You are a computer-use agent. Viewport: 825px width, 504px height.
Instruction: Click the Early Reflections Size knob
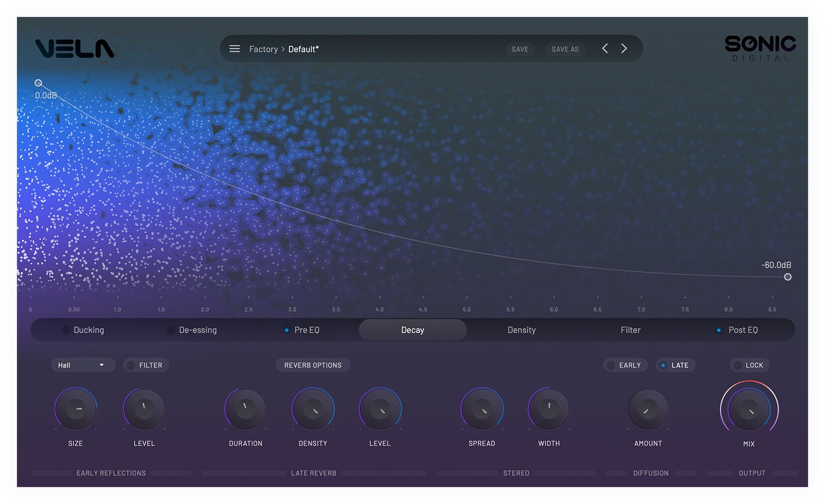[76, 409]
